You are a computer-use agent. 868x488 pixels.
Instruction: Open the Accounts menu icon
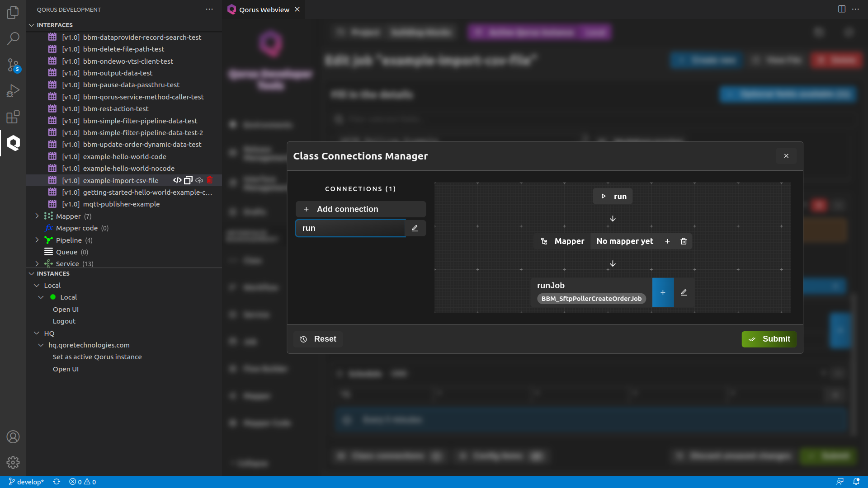13,436
